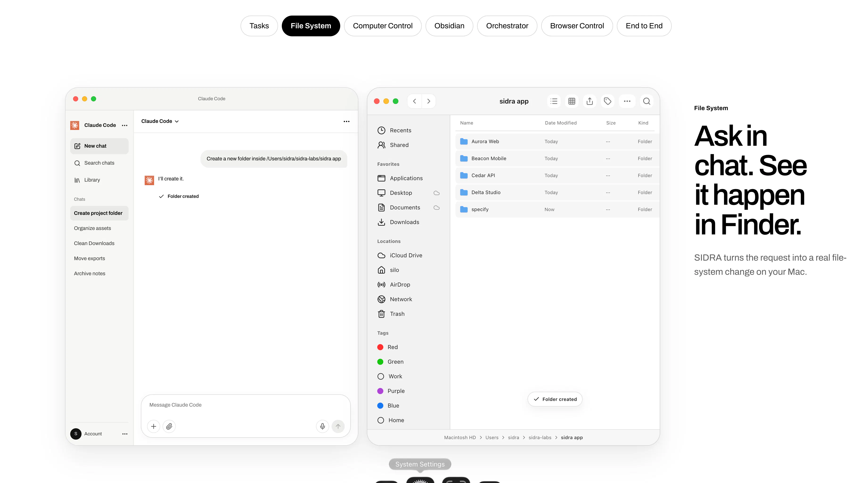Select the Aurora Web folder

[557, 142]
